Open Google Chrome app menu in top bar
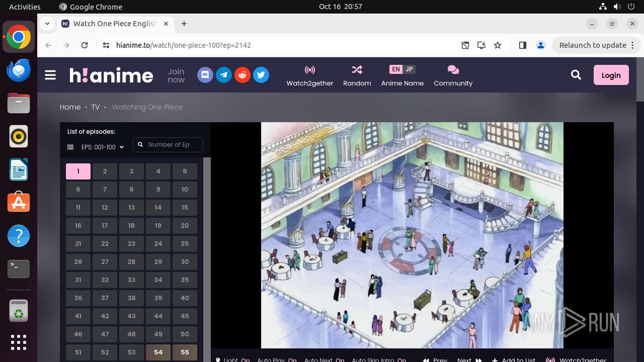This screenshot has width=644, height=362. (91, 7)
